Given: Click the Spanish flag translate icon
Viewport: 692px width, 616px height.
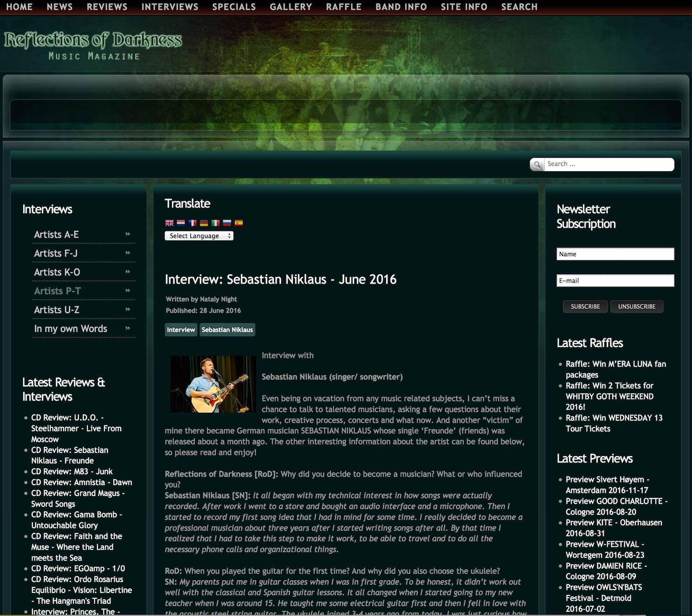Looking at the screenshot, I should pos(239,223).
